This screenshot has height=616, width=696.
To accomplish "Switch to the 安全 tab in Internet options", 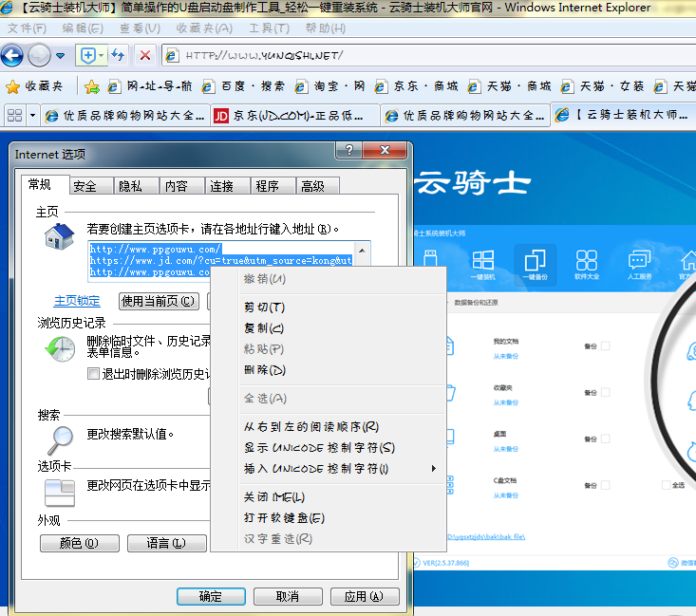I will coord(91,186).
